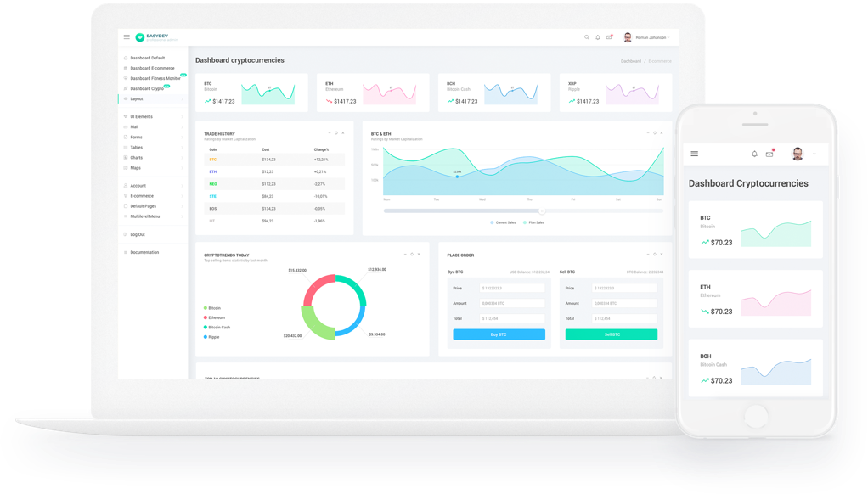The image size is (868, 494).
Task: Select Log Out in the sidebar
Action: 137,234
